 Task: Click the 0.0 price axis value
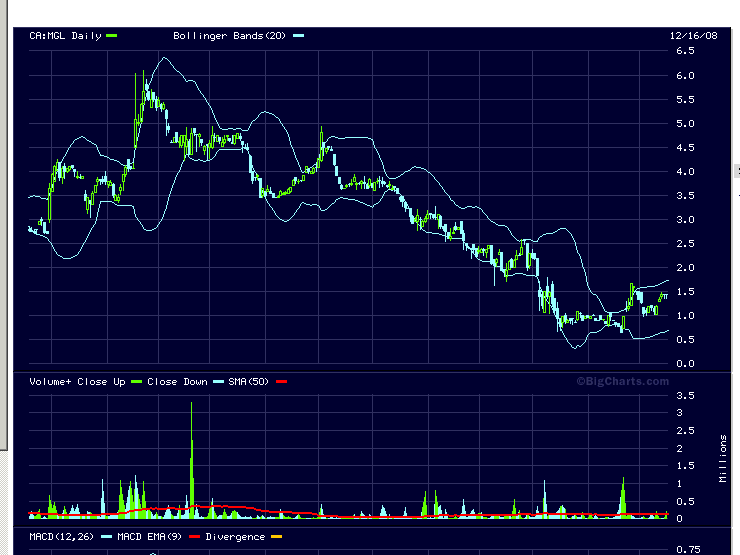pos(685,363)
